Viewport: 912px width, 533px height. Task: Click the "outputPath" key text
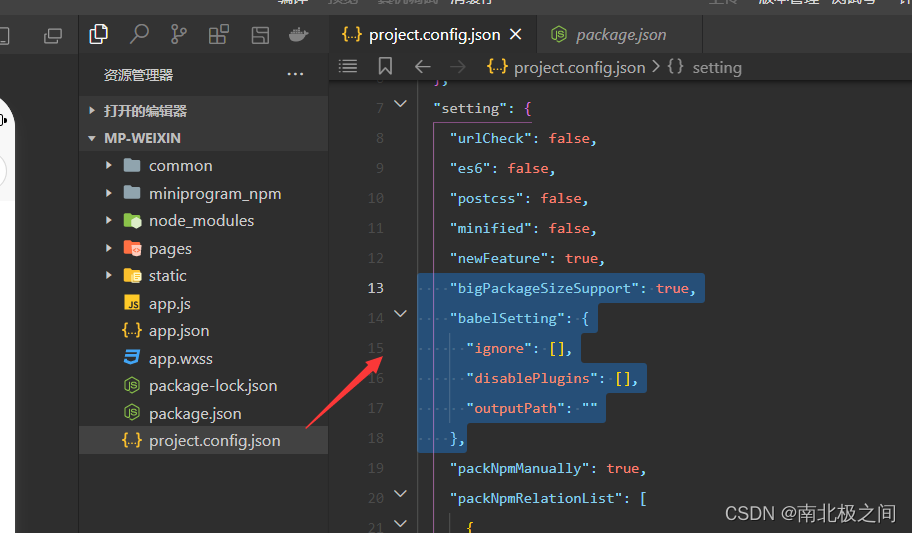(515, 408)
